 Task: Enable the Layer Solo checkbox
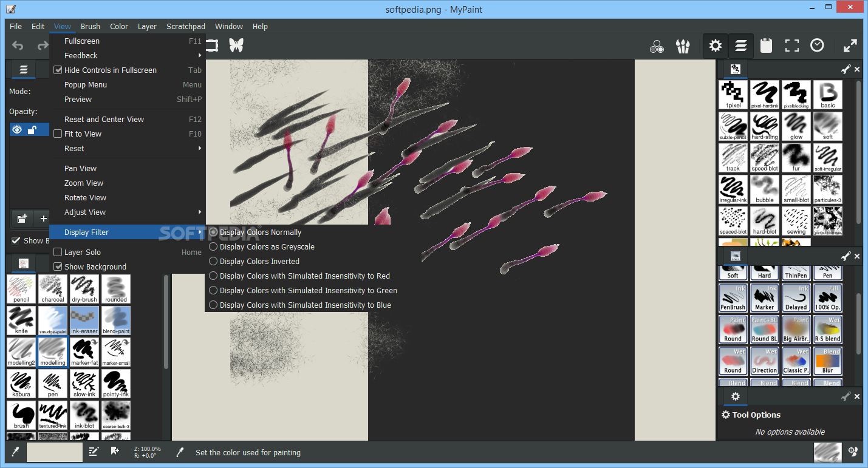point(58,253)
